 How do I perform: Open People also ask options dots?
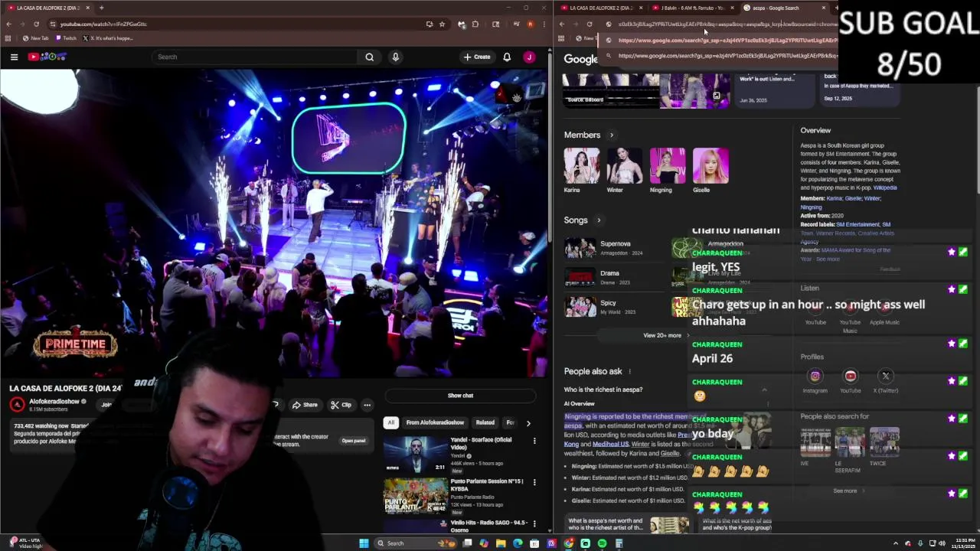[x=629, y=372]
